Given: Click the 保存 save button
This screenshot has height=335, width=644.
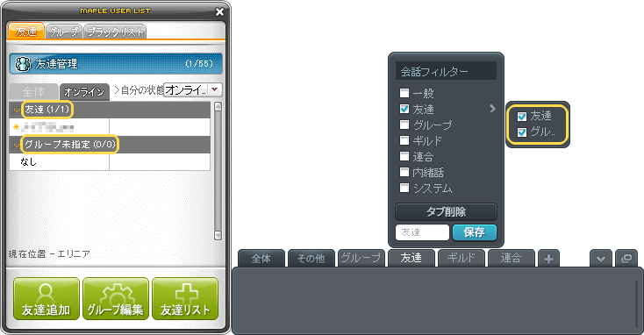Looking at the screenshot, I should [475, 232].
